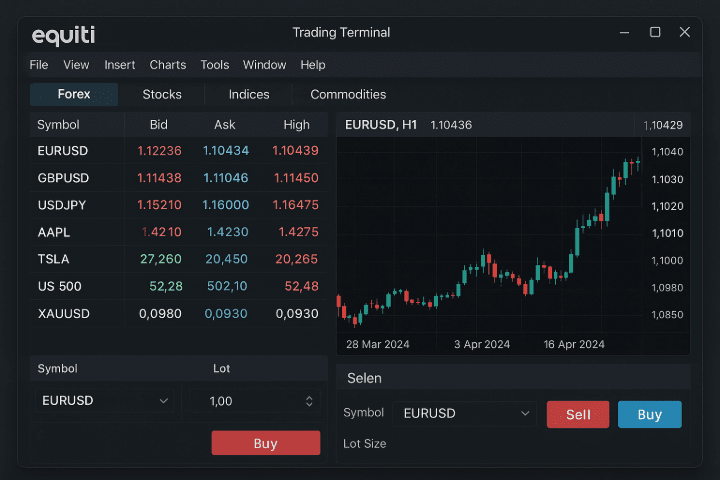Select the US 500 row in watchlist
Screen dimensions: 720x480
pyautogui.click(x=179, y=286)
